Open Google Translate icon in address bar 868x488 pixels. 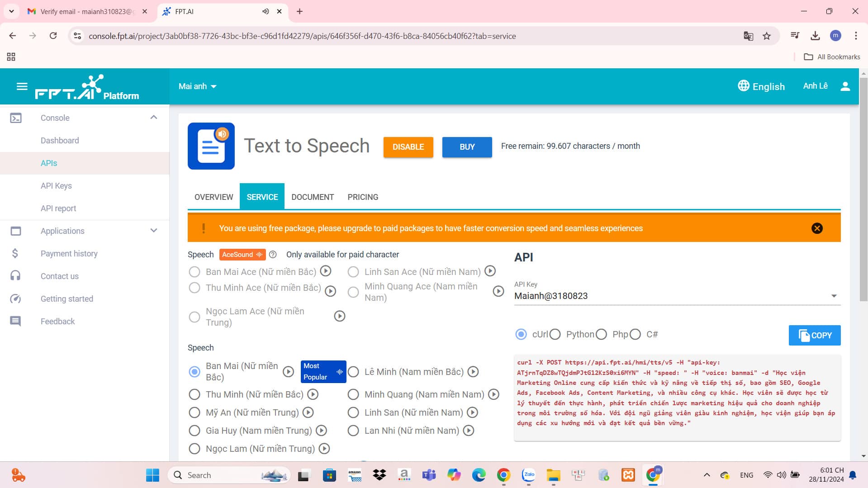[x=749, y=36]
